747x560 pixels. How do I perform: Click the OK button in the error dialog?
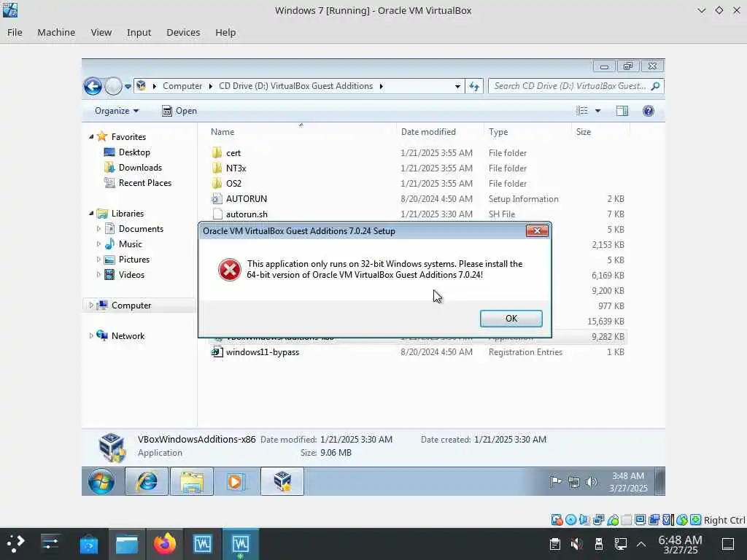(511, 319)
